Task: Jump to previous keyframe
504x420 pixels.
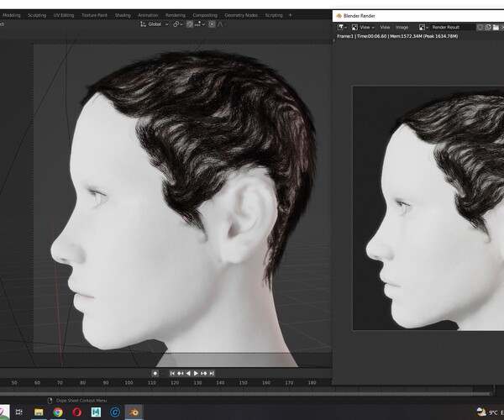Action: 181,374
